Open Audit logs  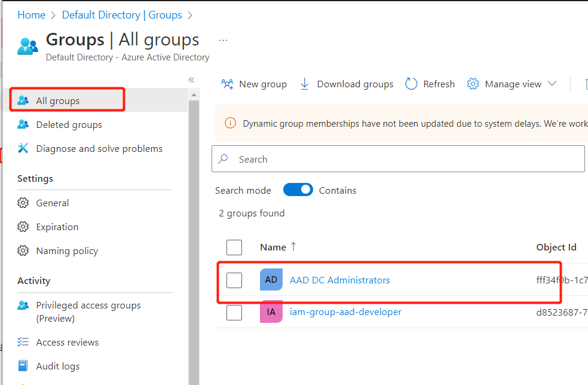click(x=95, y=366)
